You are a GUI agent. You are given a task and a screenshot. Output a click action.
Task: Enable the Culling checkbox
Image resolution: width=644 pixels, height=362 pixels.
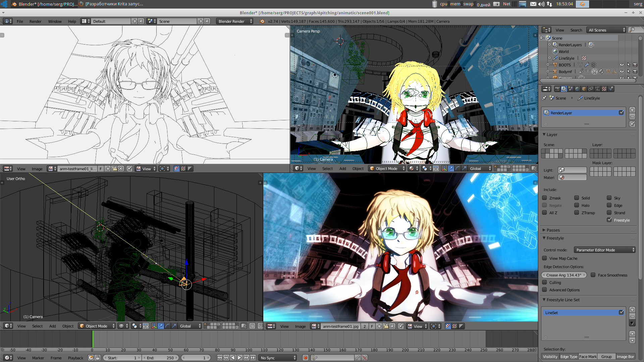click(x=545, y=282)
